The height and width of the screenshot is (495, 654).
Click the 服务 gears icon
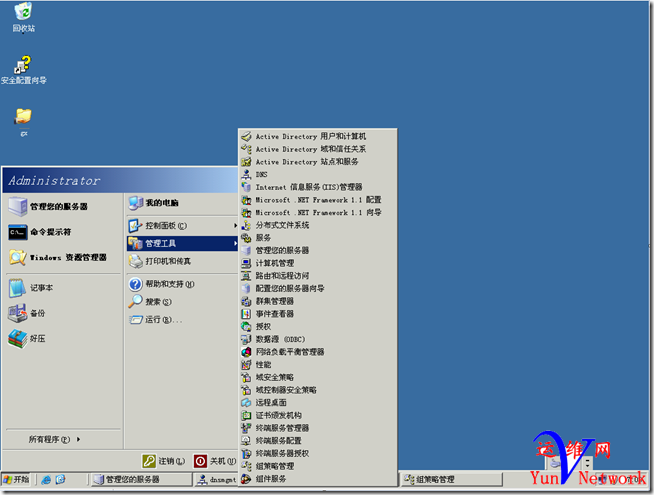pyautogui.click(x=246, y=238)
